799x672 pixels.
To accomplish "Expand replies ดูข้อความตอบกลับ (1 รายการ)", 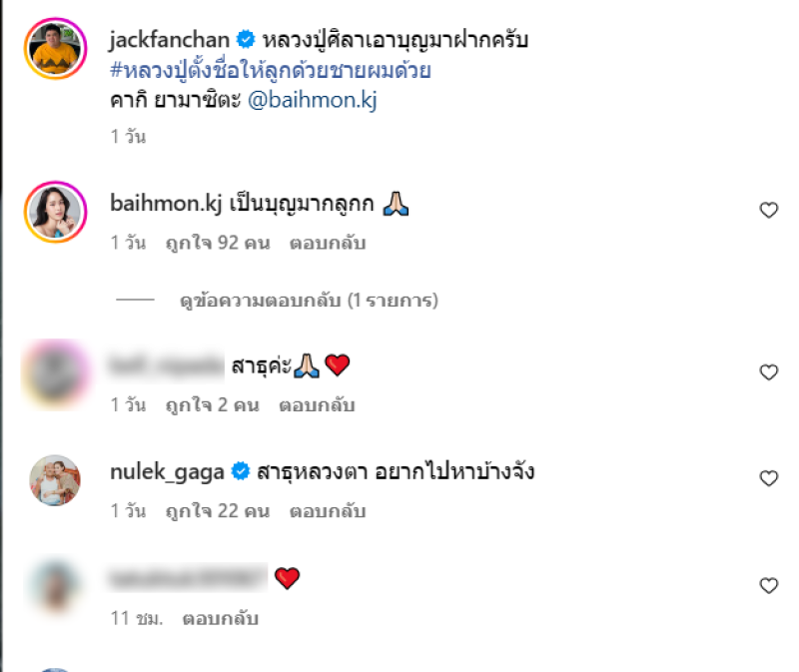I will tap(309, 301).
